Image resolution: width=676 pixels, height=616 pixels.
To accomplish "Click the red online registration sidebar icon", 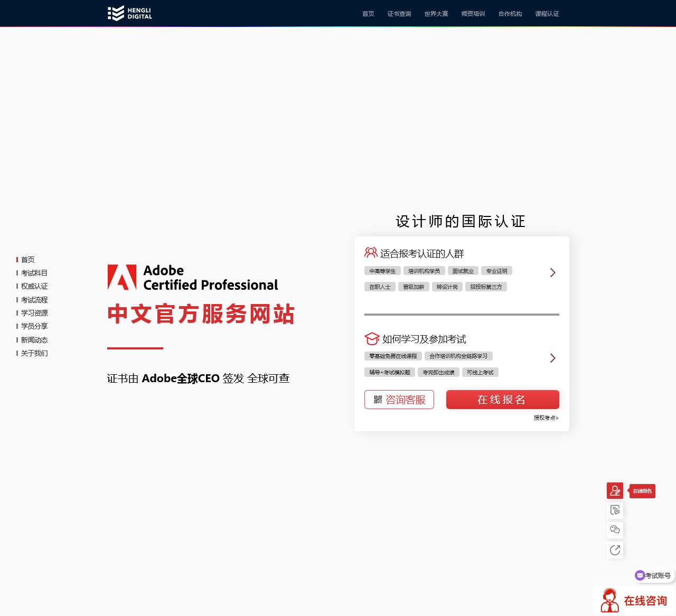I will click(615, 490).
